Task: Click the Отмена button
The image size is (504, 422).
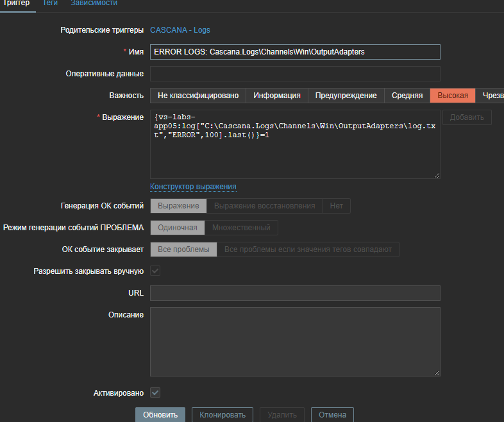Action: [332, 415]
